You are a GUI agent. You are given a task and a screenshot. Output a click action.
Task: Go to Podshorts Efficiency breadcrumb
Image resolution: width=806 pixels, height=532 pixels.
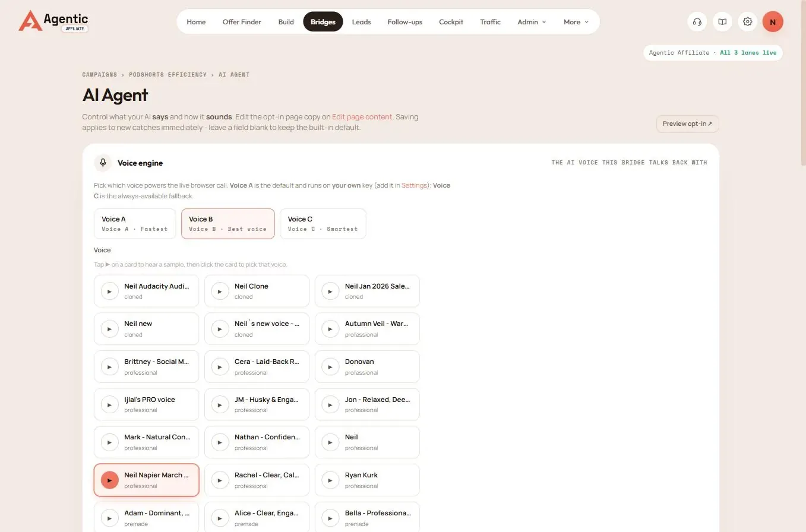(x=168, y=75)
